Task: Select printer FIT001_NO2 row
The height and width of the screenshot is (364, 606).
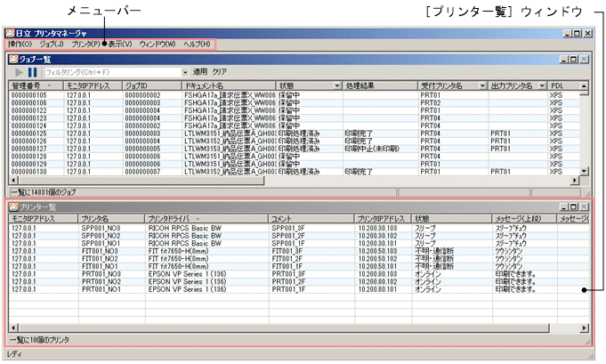Action: point(299,259)
